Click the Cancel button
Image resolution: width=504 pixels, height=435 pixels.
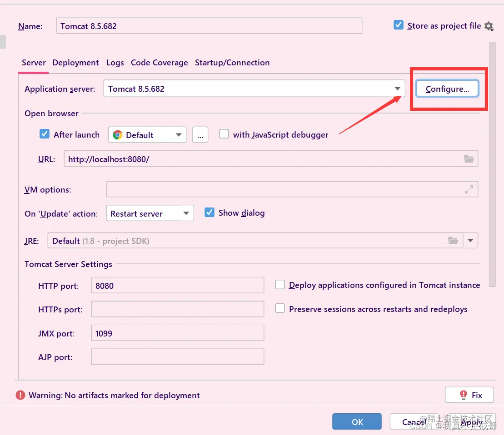click(x=414, y=421)
